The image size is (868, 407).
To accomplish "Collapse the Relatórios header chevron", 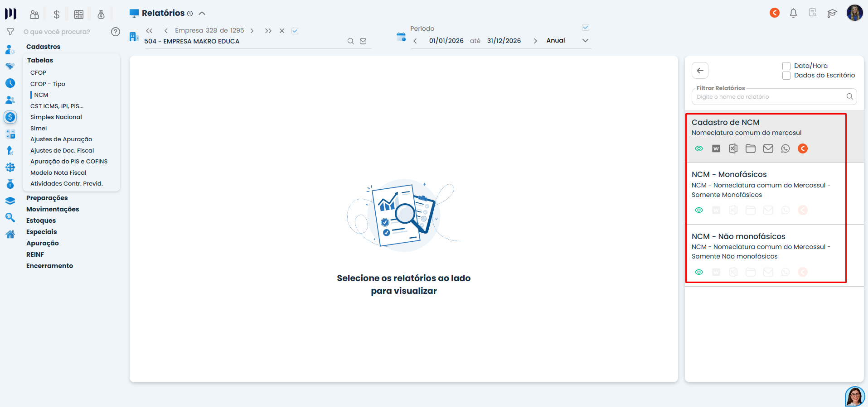I will pyautogui.click(x=202, y=13).
